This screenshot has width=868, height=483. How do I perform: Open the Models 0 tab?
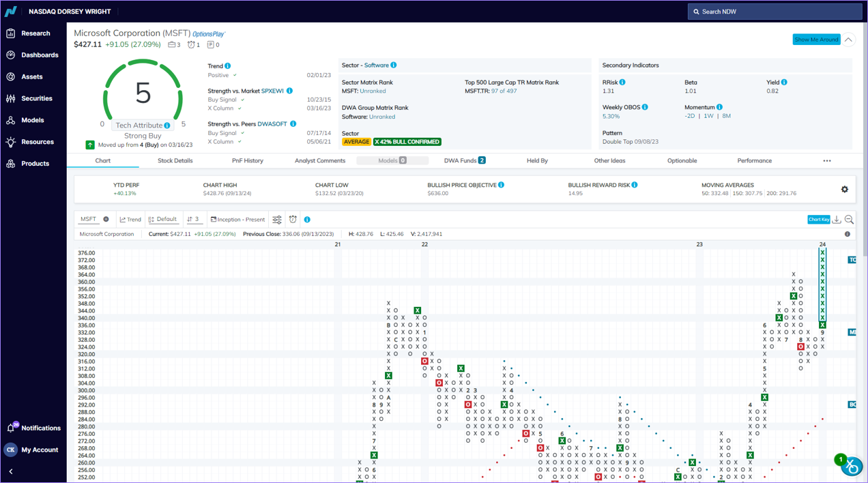point(392,161)
